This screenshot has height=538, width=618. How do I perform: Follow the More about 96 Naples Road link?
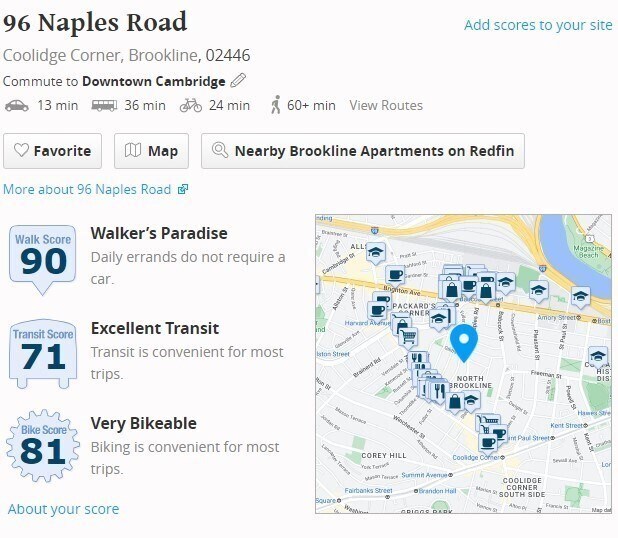click(x=95, y=189)
